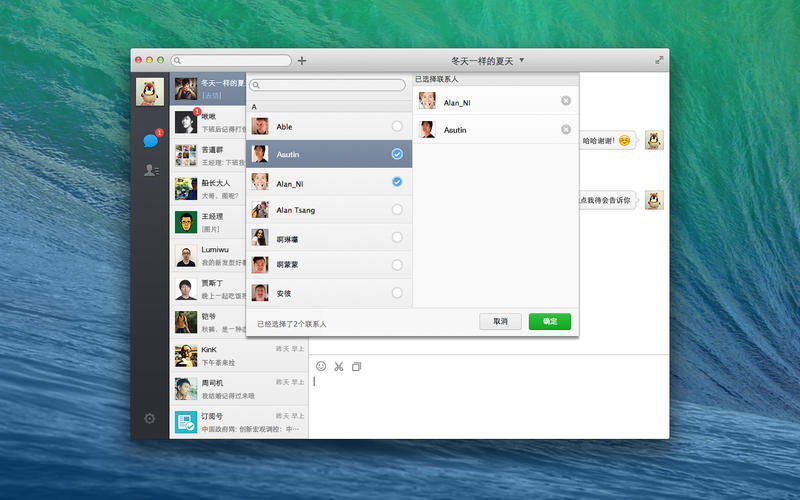
Task: Check the circle for 啊蒙蒙
Action: pyautogui.click(x=397, y=265)
